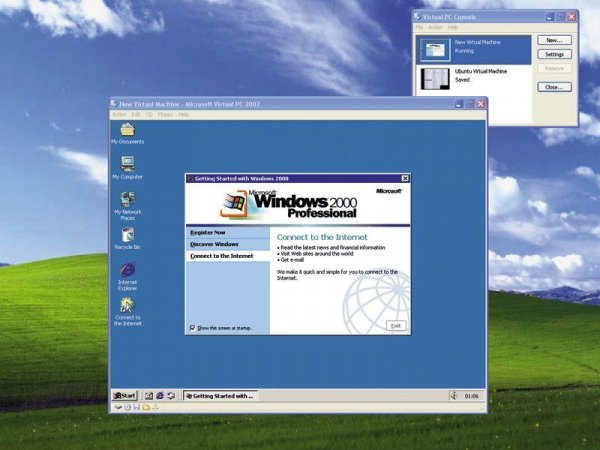Close the Getting Started with Windows 2000 dialog
Image resolution: width=600 pixels, height=450 pixels.
pyautogui.click(x=405, y=178)
